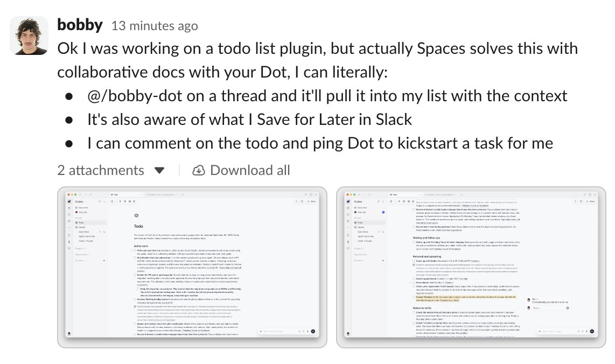Select bullet text about pinging Dot

[x=320, y=143]
